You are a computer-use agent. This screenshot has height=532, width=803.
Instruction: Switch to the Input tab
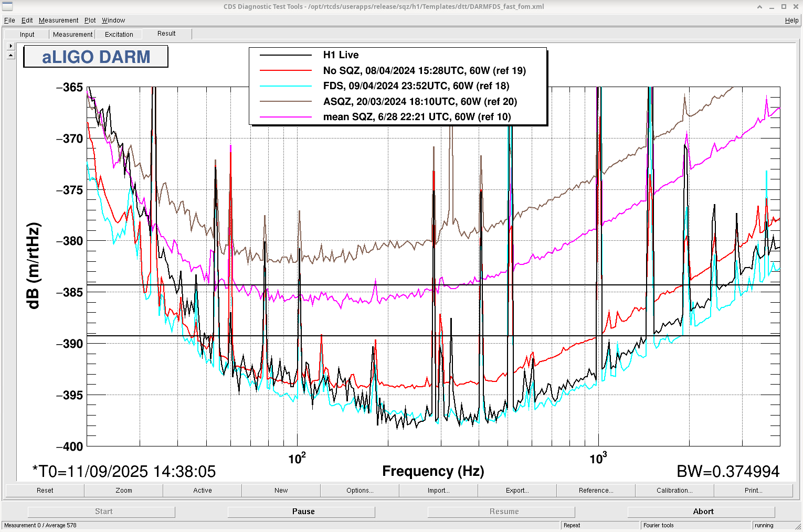pos(27,35)
